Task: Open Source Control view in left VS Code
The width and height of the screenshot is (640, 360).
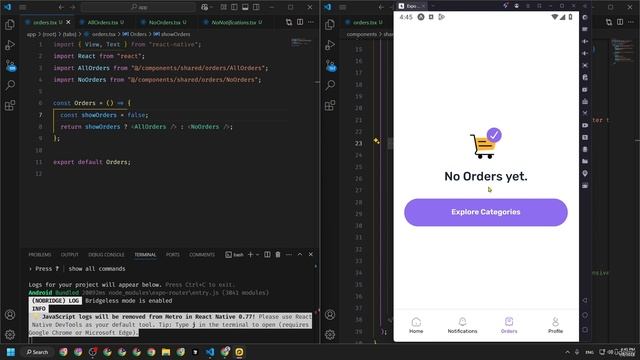Action: click(x=10, y=65)
